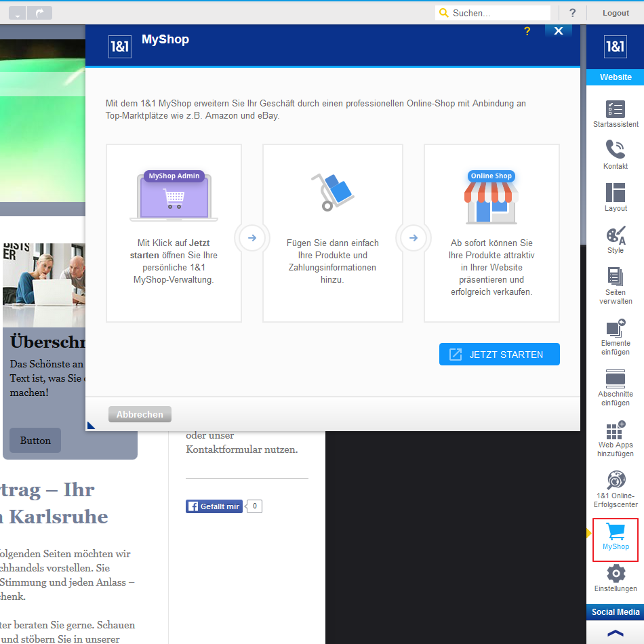Select the Layout tool in sidebar
The width and height of the screenshot is (644, 644).
click(616, 197)
